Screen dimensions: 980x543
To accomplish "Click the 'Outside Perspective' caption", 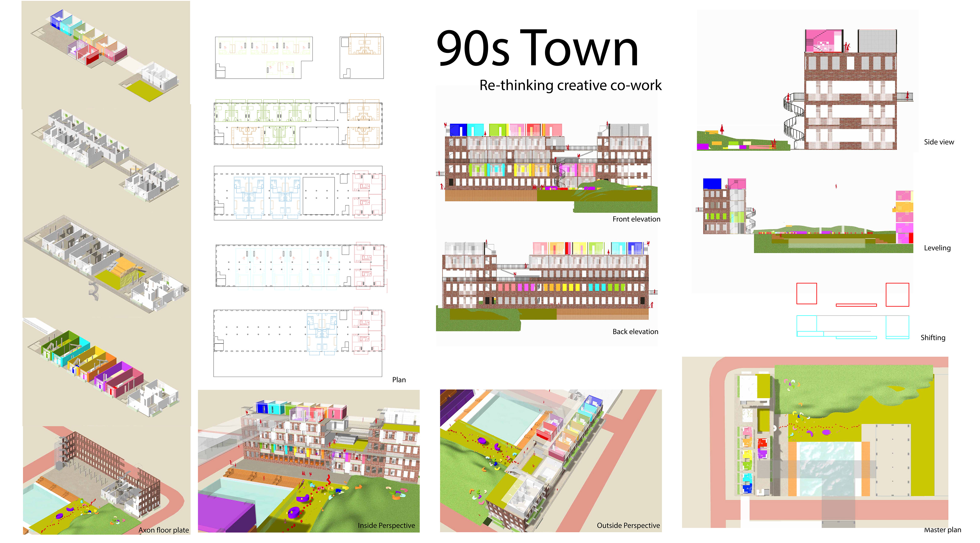I will pos(628,525).
